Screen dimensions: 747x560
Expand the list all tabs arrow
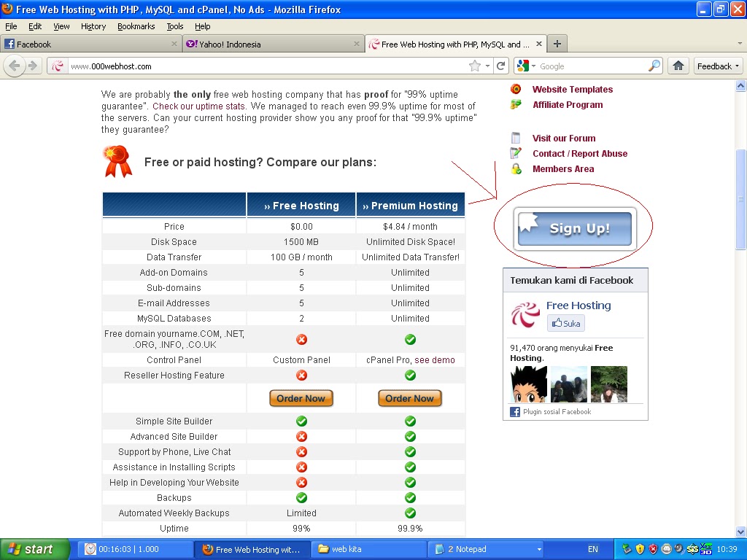click(740, 44)
